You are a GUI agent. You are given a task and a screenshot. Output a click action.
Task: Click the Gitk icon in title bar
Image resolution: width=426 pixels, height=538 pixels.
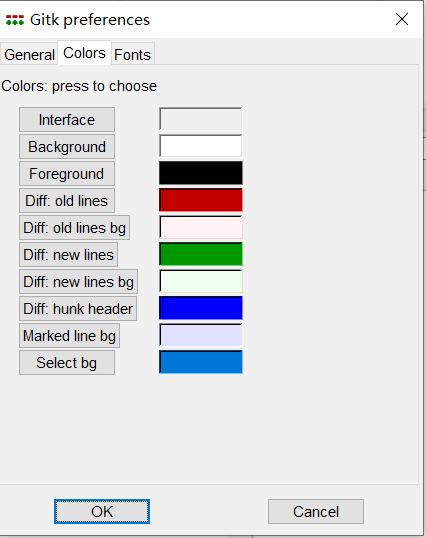(x=15, y=20)
